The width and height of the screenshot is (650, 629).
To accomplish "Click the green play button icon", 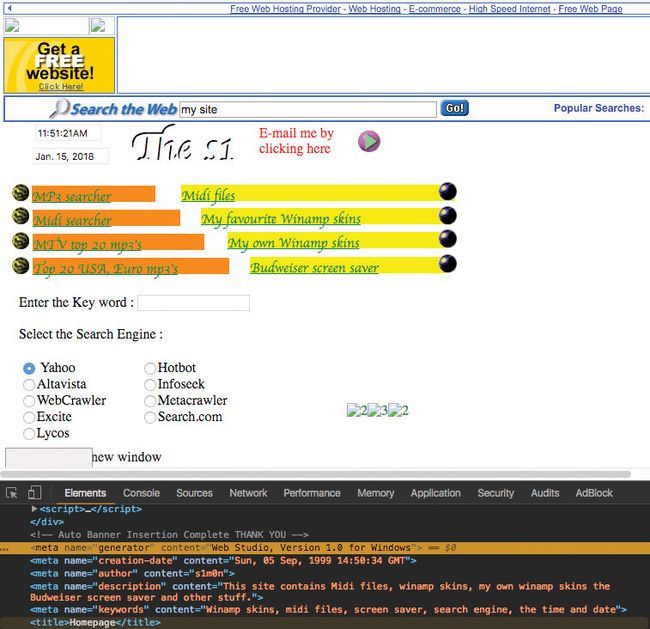I will point(369,141).
